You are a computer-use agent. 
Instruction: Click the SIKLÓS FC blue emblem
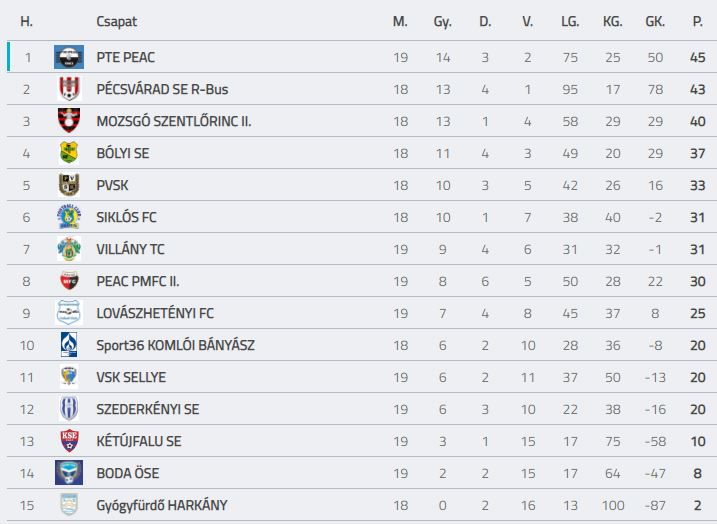[69, 217]
